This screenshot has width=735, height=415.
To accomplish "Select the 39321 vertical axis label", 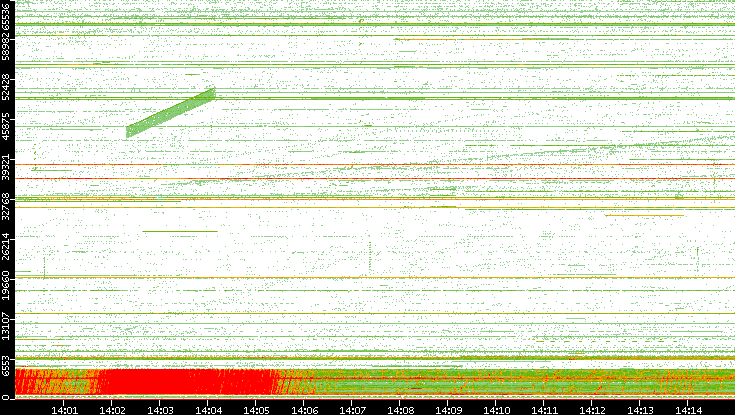I will pos(7,170).
